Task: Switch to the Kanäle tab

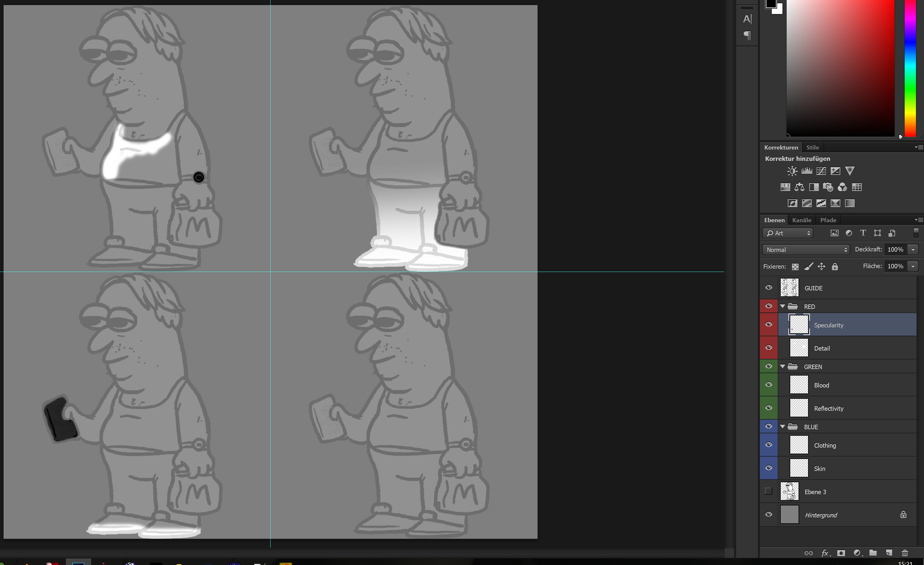Action: pyautogui.click(x=802, y=220)
